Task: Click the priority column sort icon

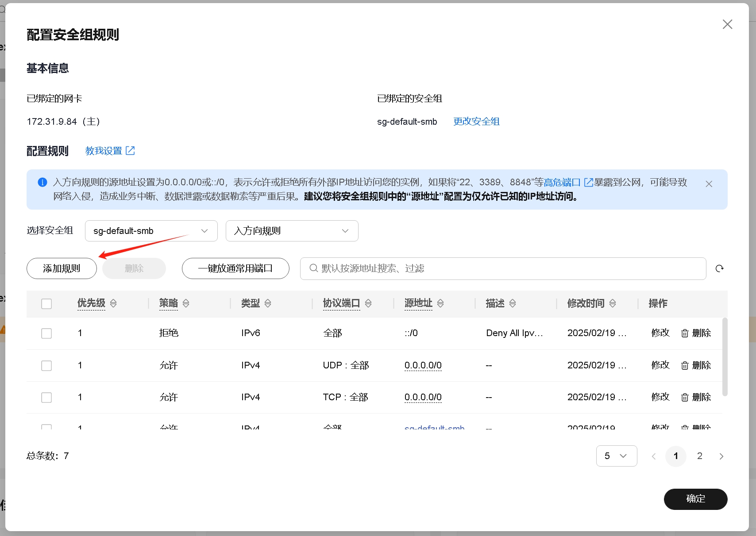Action: pos(113,303)
